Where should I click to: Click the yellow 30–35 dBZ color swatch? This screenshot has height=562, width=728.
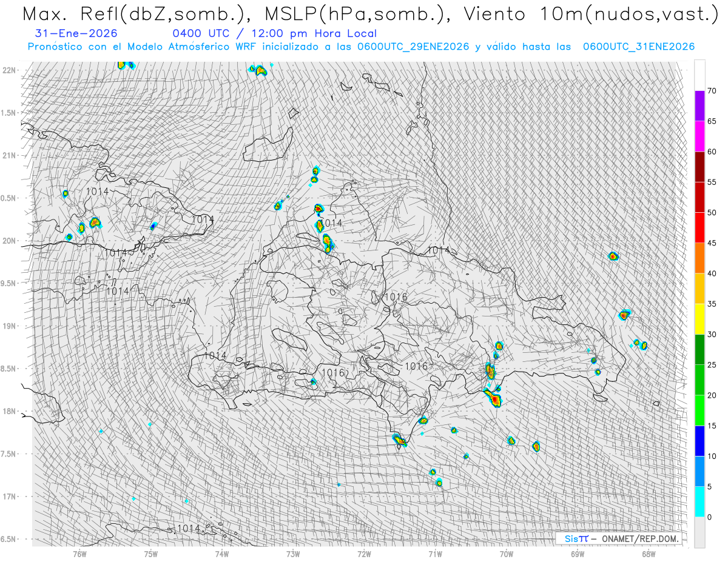[x=699, y=319]
